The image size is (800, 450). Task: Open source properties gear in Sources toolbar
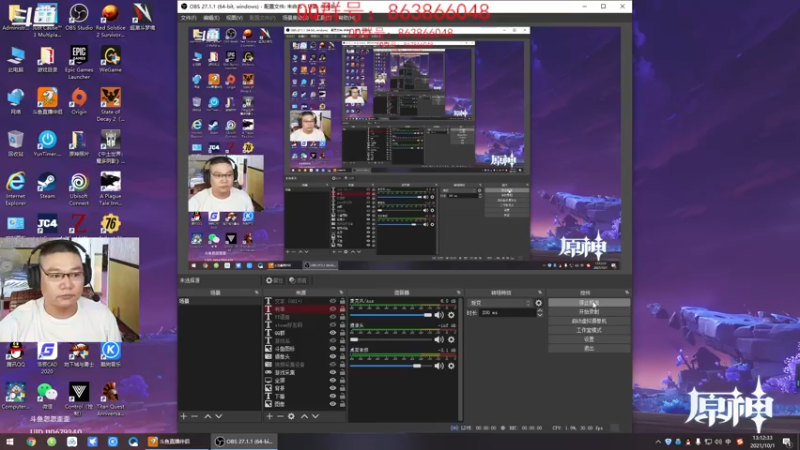click(291, 416)
